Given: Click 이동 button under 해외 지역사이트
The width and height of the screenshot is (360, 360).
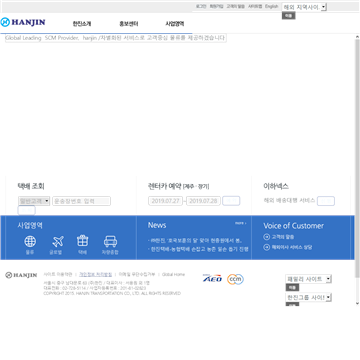Looking at the screenshot, I should coord(289,16).
